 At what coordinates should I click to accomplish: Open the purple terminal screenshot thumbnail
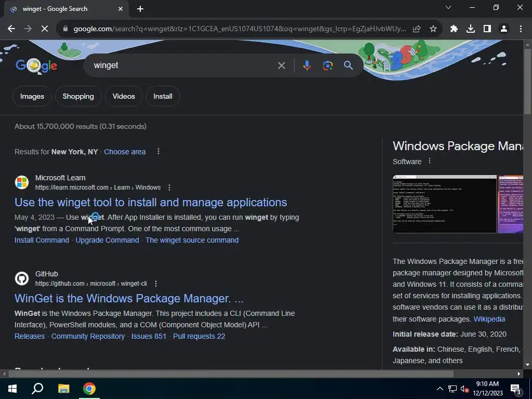coord(511,204)
